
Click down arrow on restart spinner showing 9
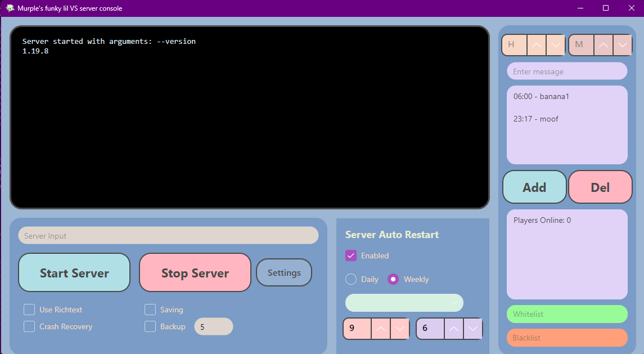[399, 329]
